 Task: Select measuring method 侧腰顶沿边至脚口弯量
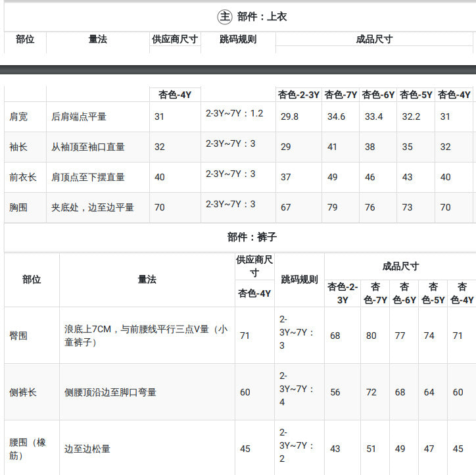(x=110, y=392)
